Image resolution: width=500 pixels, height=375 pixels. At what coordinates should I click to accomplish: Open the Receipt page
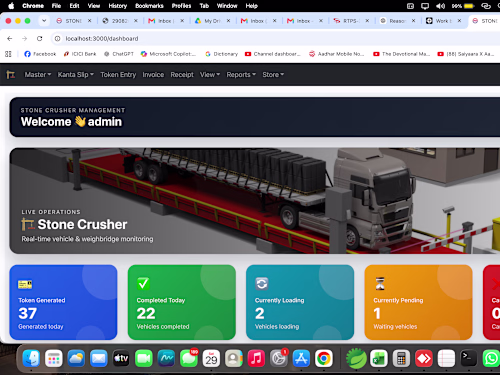tap(182, 75)
